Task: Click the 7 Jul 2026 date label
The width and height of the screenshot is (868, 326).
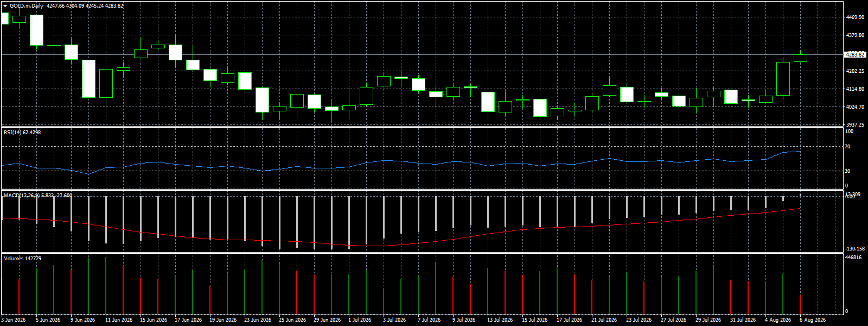Action: pyautogui.click(x=429, y=320)
